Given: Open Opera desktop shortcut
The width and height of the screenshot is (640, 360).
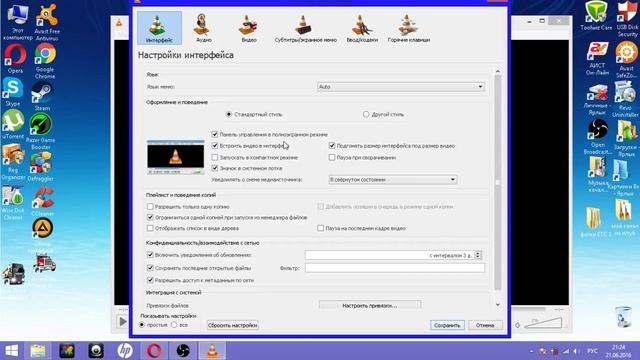Looking at the screenshot, I should tap(15, 59).
